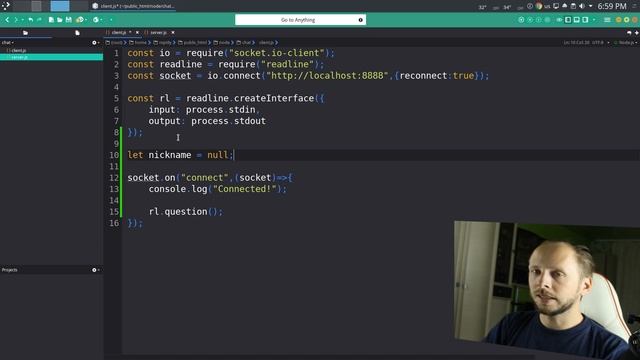640x360 pixels.
Task: Select client.js in the Places file tree
Action: pos(18,50)
